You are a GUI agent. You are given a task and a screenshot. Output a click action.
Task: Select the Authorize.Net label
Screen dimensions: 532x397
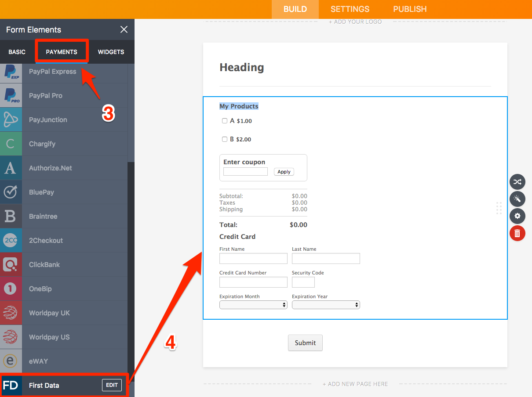point(51,168)
